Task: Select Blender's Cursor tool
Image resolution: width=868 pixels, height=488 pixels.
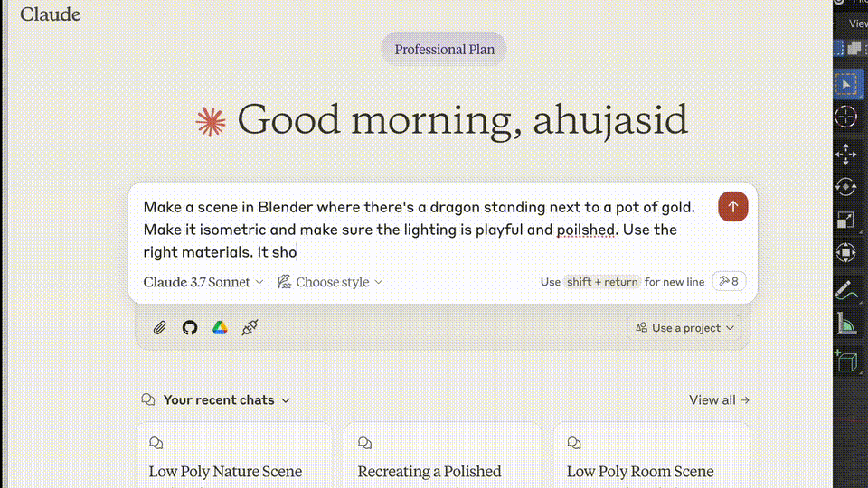Action: (846, 117)
